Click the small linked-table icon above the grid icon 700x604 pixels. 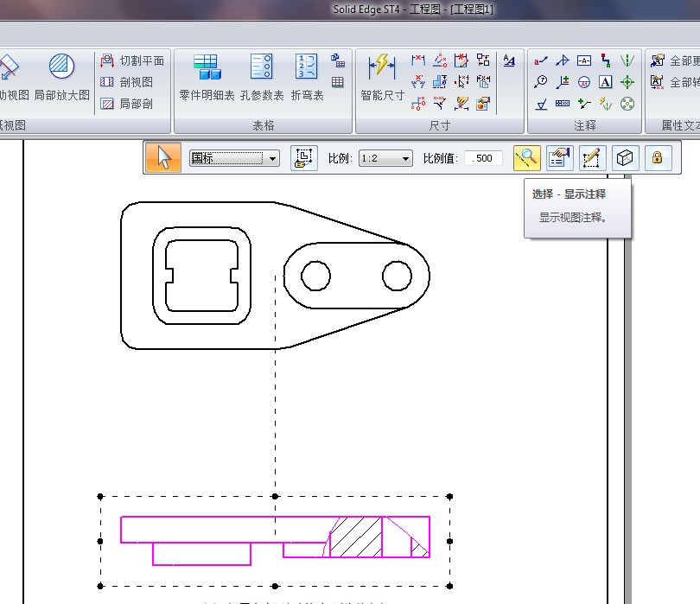coord(338,60)
